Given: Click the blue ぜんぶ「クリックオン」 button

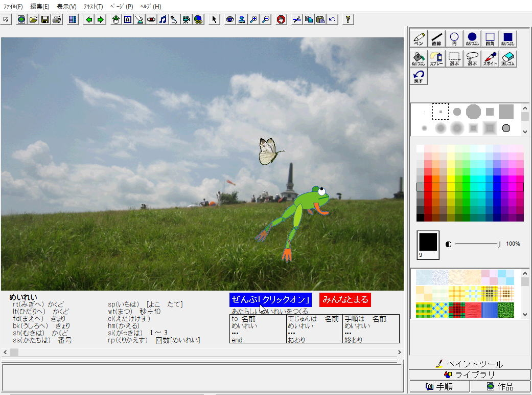Looking at the screenshot, I should 270,299.
